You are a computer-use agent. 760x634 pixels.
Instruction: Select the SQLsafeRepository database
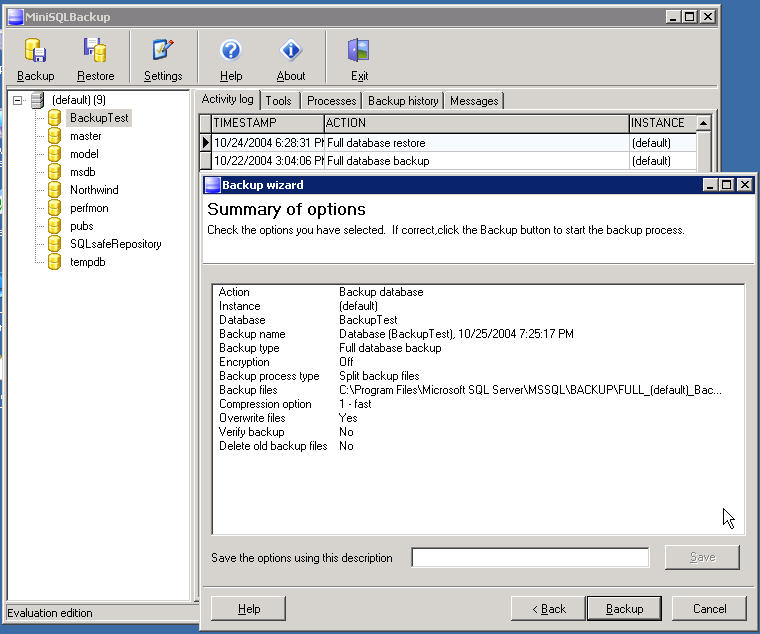pos(115,244)
